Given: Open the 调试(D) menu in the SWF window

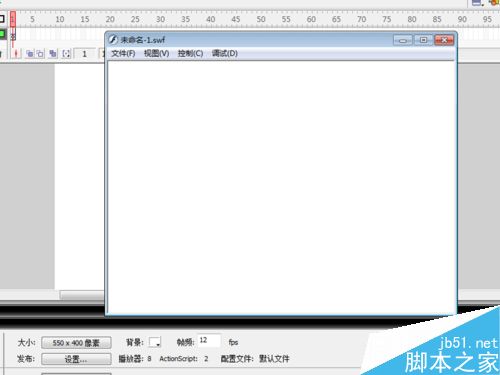Looking at the screenshot, I should [225, 53].
